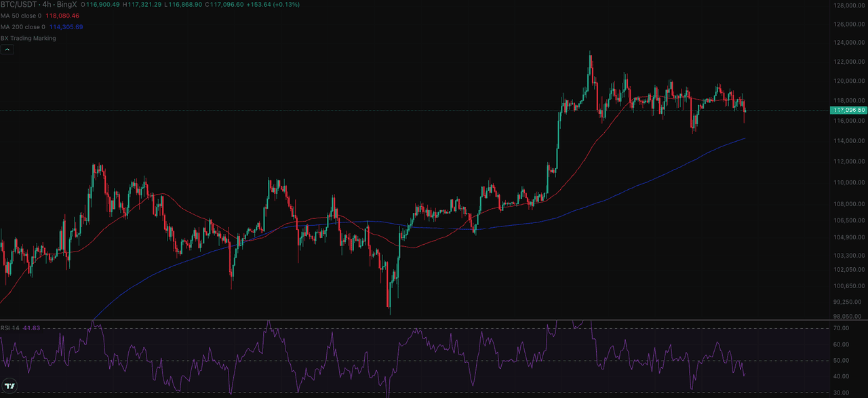Click the MA 50 value 118,080.46
Viewport: 868px width, 398px height.
(62, 16)
